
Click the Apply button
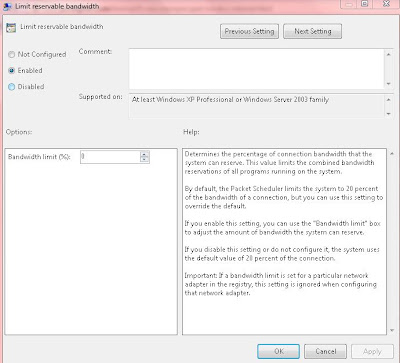[372, 351]
